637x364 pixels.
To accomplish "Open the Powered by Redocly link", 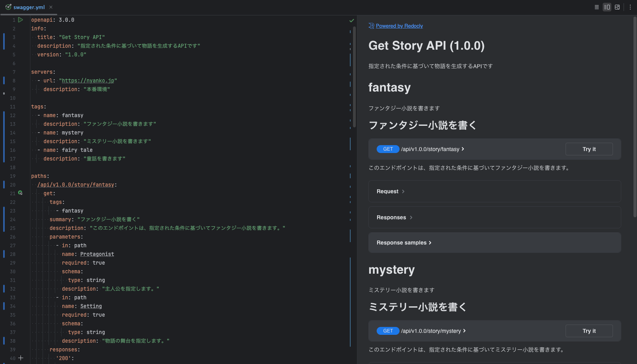I will coord(399,26).
